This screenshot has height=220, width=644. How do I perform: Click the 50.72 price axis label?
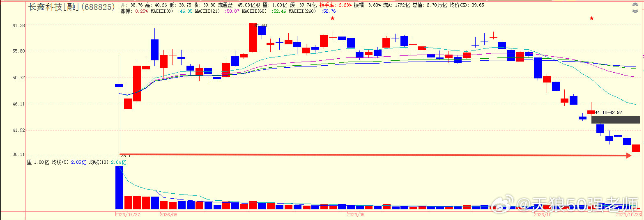click(19, 78)
